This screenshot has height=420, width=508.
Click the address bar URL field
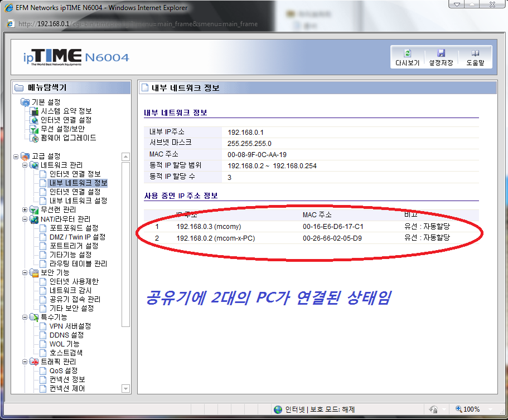point(138,24)
